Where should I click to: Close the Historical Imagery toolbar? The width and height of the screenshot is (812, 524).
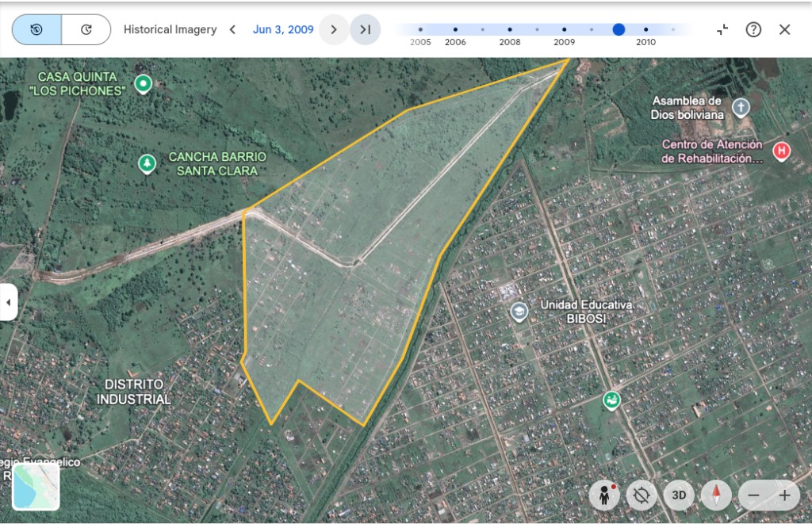(784, 29)
